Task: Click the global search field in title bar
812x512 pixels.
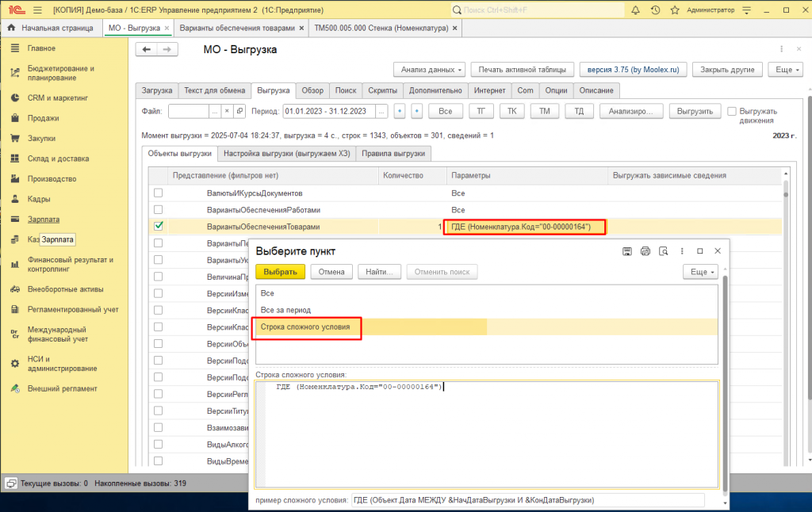Action: [538, 10]
